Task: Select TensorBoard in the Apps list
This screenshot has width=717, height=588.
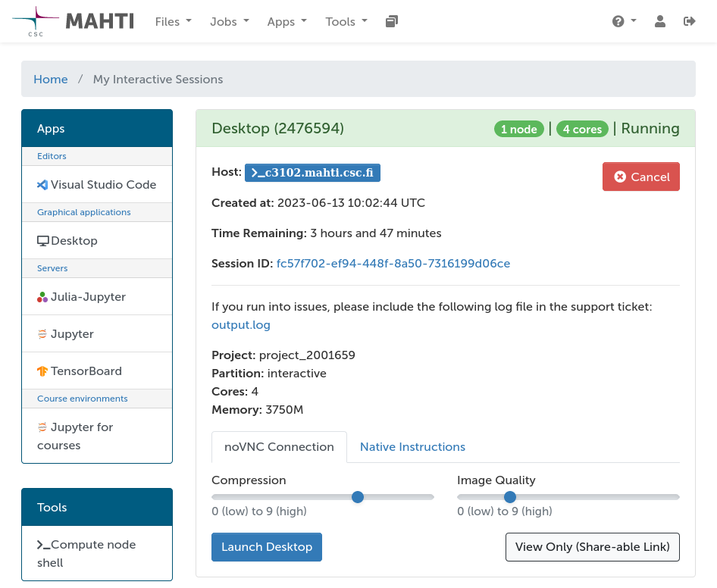Action: coord(86,371)
